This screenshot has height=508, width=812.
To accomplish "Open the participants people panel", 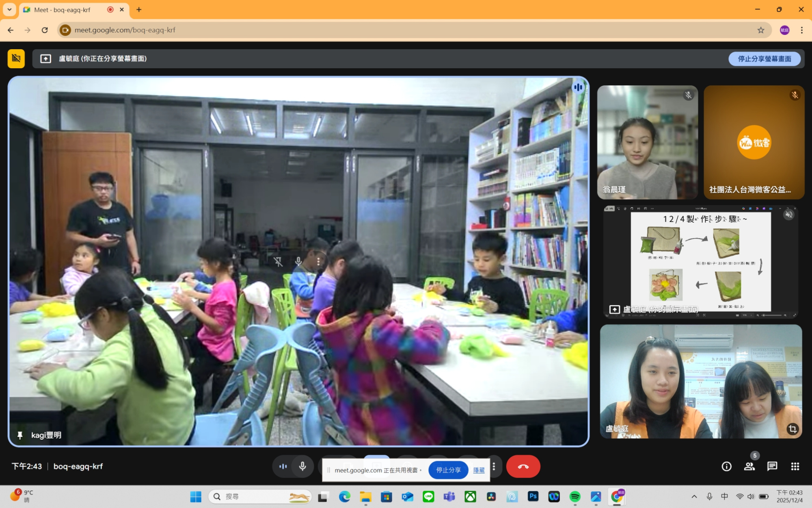I will coord(749,467).
